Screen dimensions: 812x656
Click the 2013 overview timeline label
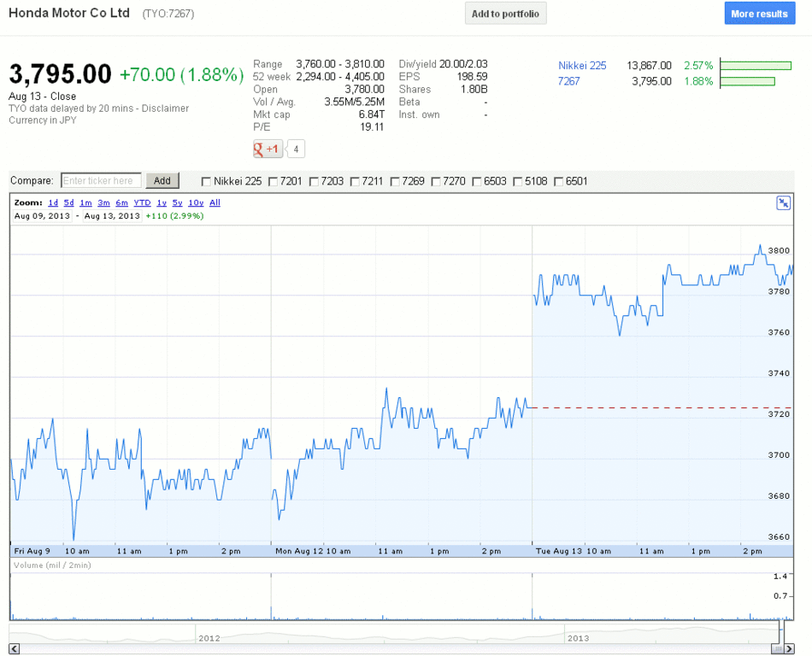[x=578, y=638]
